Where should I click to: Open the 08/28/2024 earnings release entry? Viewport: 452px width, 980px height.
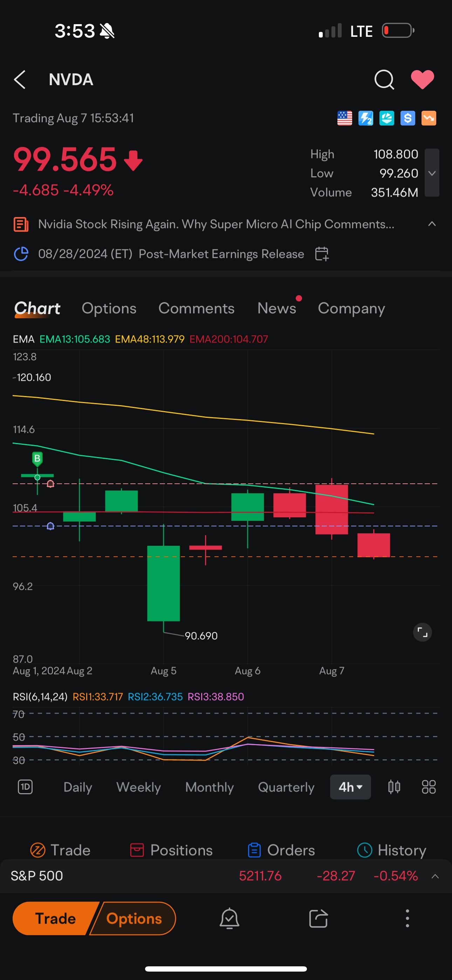click(x=171, y=254)
